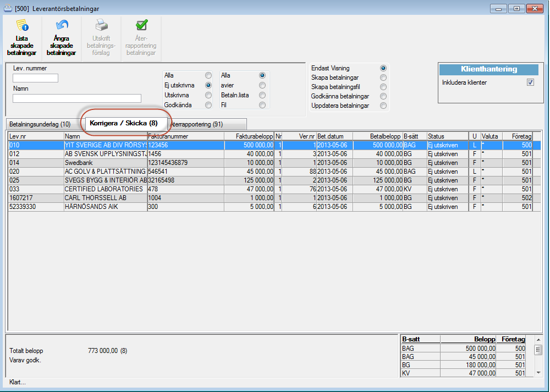Screen dimensions: 550x392
Task: Click Företag 502 cell in table
Action: tap(518, 198)
